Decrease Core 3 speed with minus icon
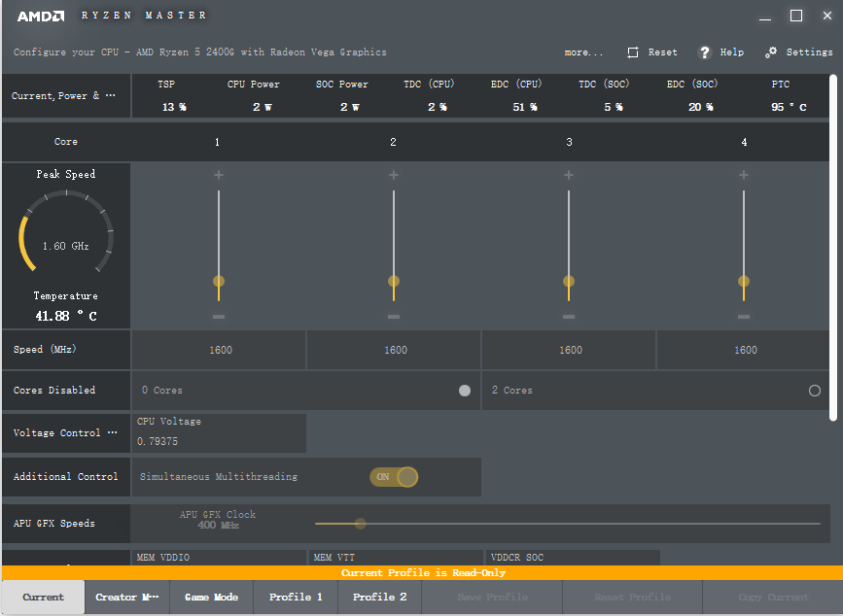The height and width of the screenshot is (616, 843). point(569,317)
